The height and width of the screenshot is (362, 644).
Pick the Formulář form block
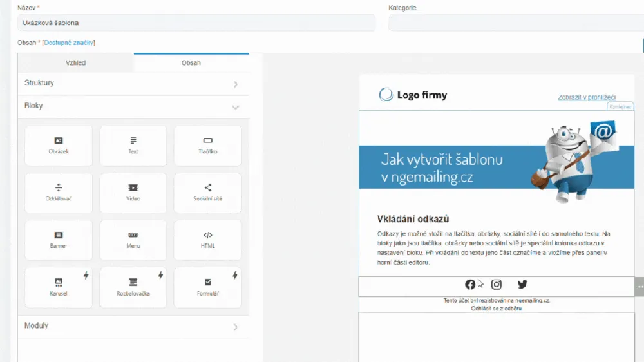pyautogui.click(x=207, y=287)
